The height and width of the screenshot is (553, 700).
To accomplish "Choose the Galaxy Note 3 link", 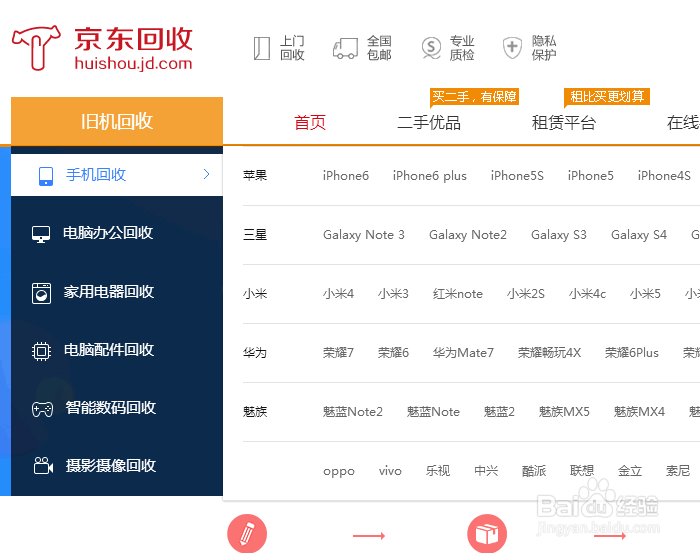I will click(x=364, y=235).
